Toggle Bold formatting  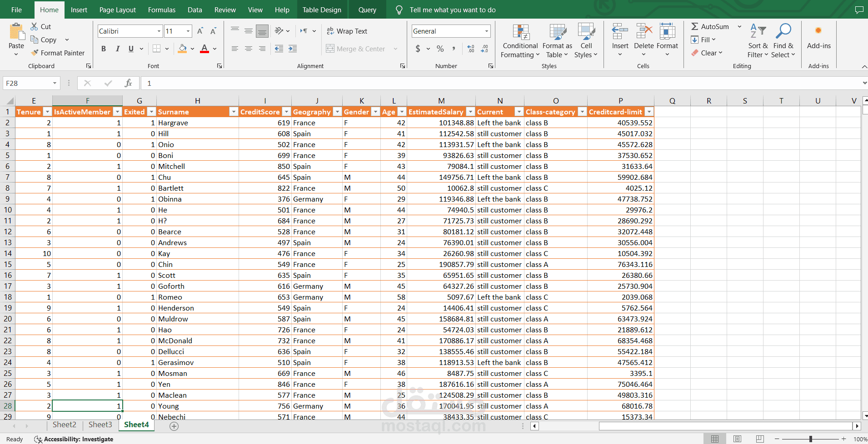tap(104, 49)
